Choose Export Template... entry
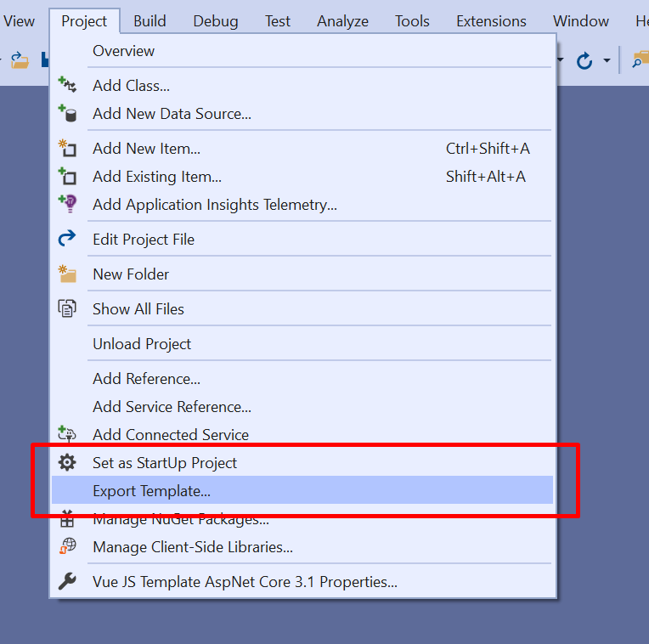This screenshot has height=644, width=649. click(302, 490)
